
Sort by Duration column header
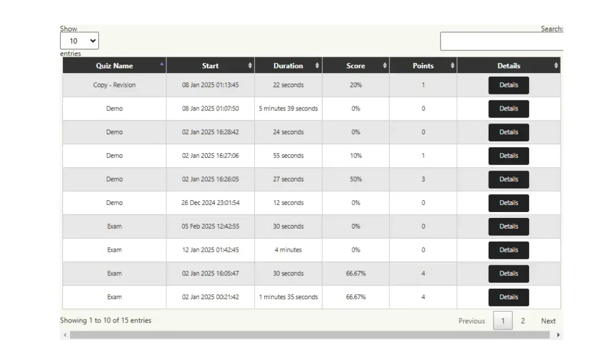point(288,65)
